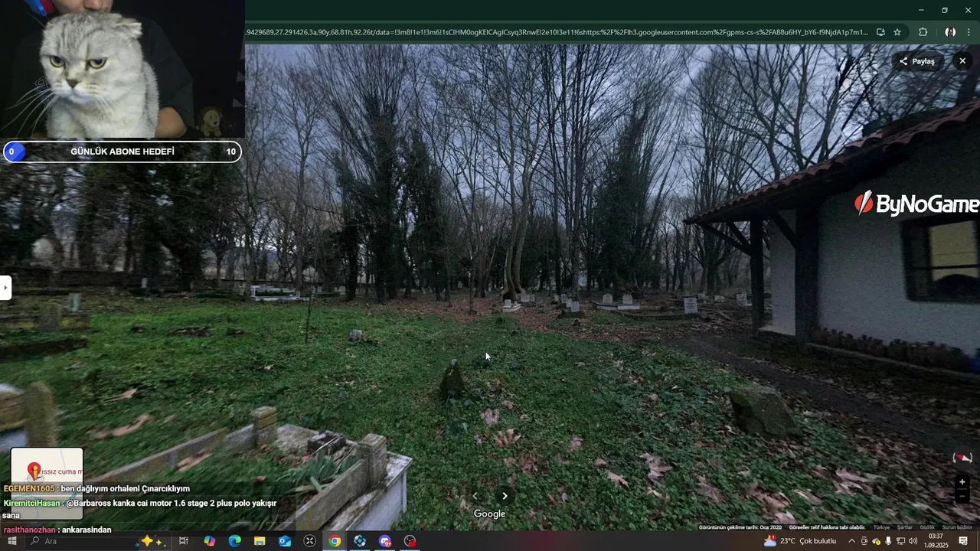
Task: Go to next photo with right arrow
Action: pyautogui.click(x=505, y=496)
